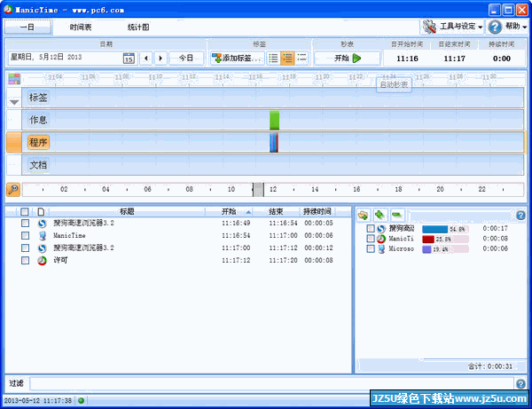Click the 结束 column header
Viewport: 532px width, 409px height.
pyautogui.click(x=276, y=212)
